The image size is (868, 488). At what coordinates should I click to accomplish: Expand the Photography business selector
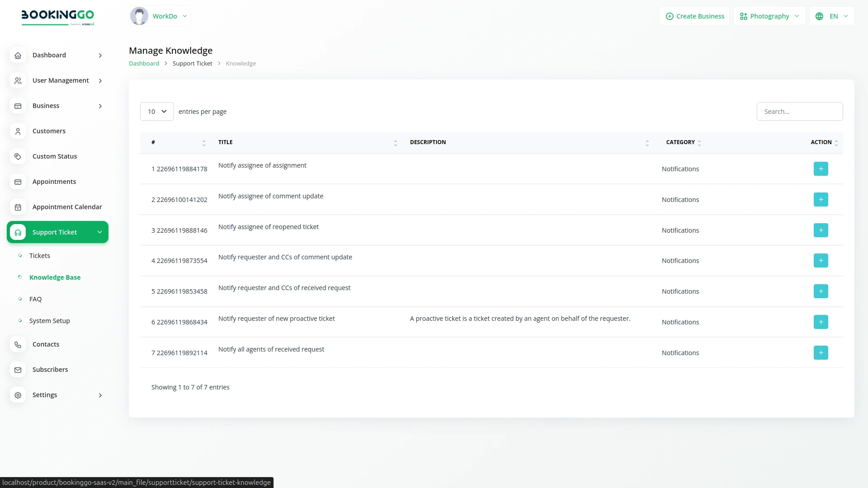tap(769, 16)
